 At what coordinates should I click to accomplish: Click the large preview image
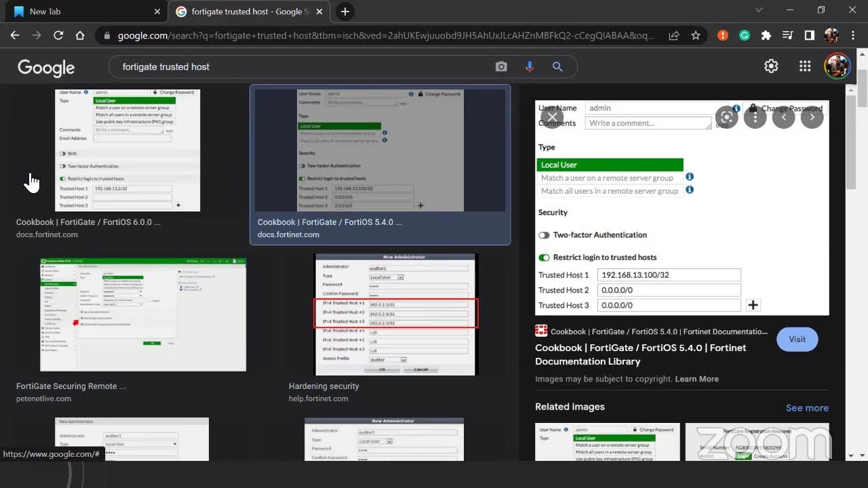click(682, 208)
